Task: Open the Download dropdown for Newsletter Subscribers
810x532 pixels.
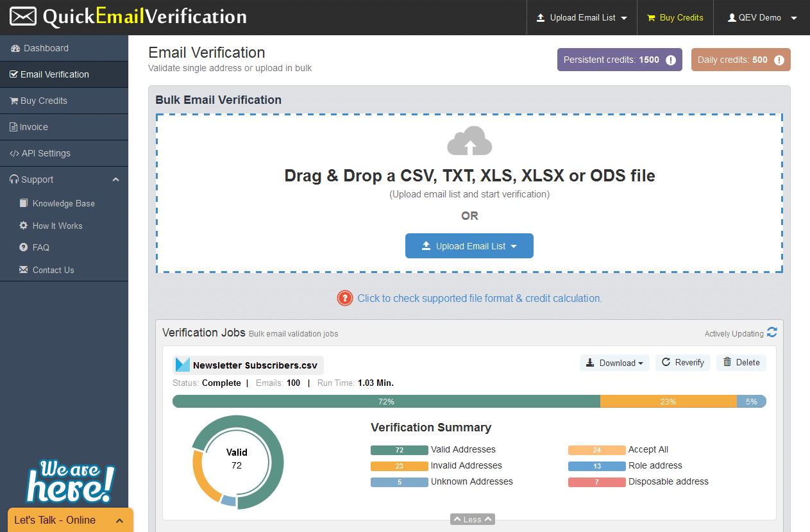Action: [x=614, y=363]
